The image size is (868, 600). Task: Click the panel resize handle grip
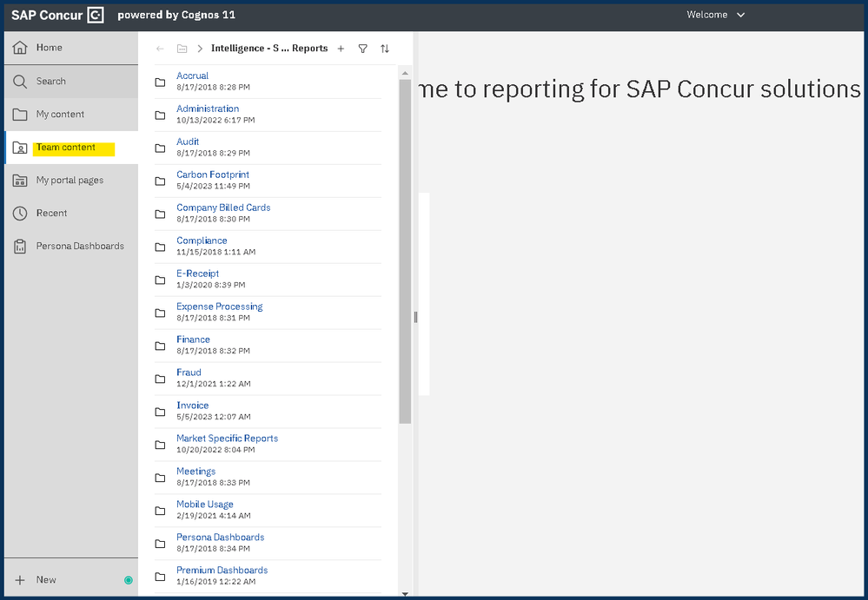coord(415,317)
